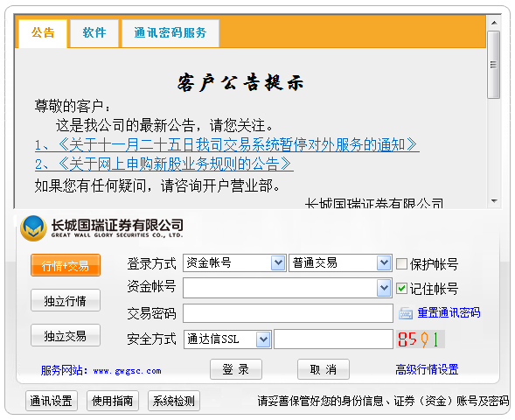Expand the 通达信SSL security method dropdown
Image resolution: width=515 pixels, height=420 pixels.
[263, 339]
